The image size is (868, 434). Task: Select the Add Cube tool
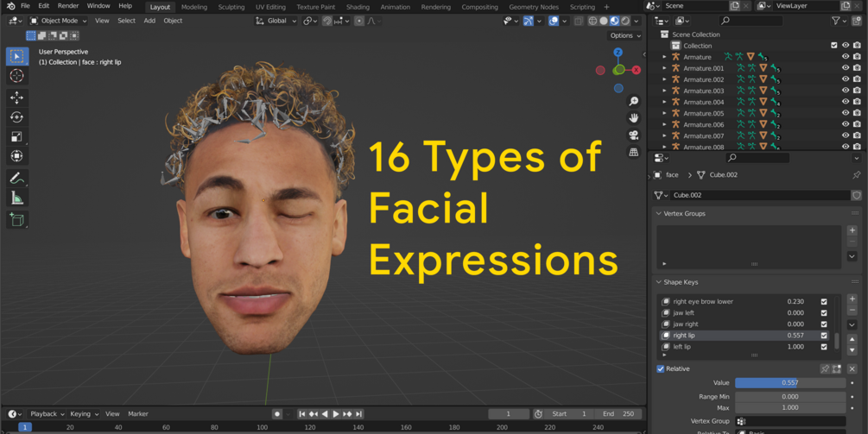point(16,219)
